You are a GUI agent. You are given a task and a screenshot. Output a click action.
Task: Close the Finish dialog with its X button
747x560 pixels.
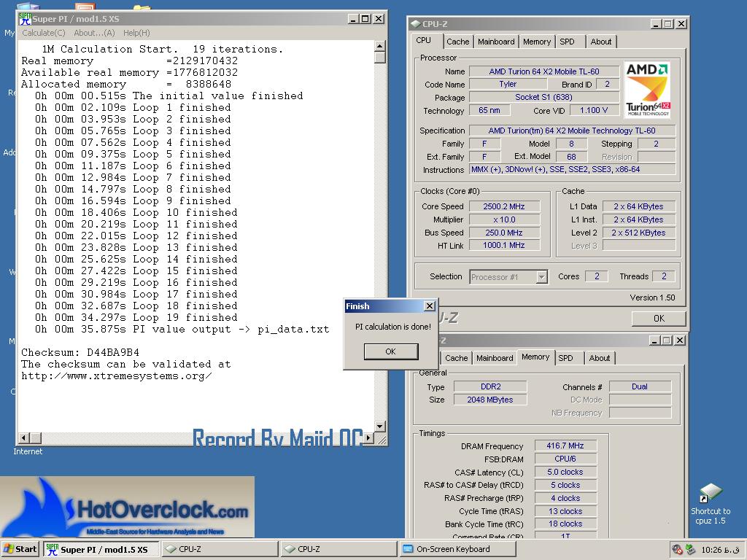(x=429, y=306)
